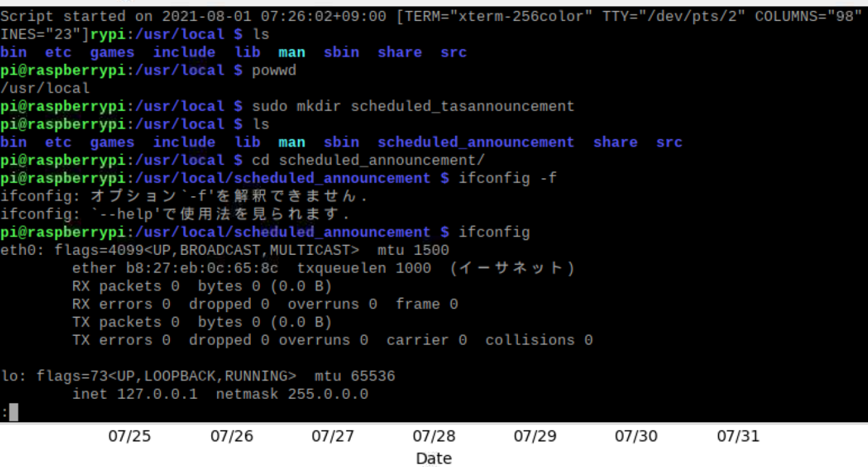The image size is (868, 467).
Task: Click the eth0 'RX errors 0' line
Action: [x=265, y=304]
